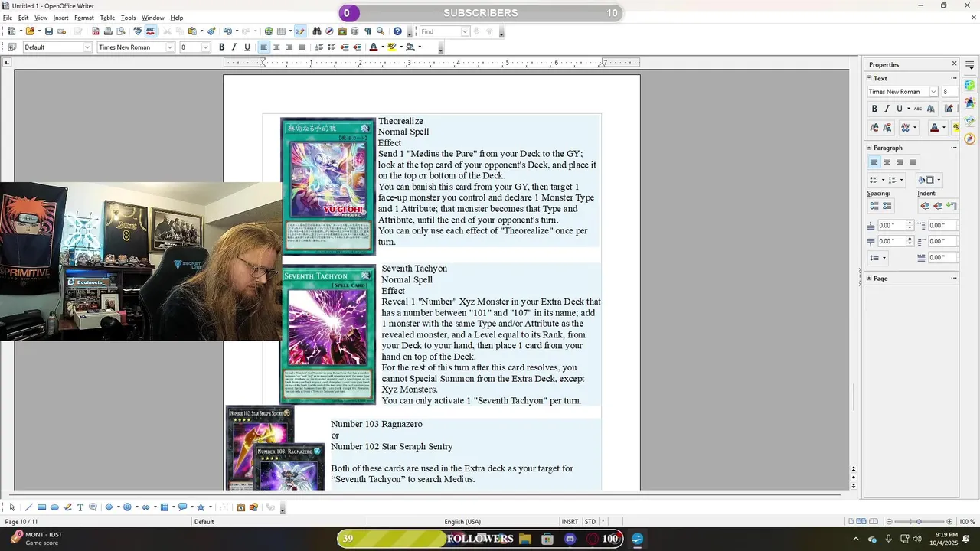Toggle Centered alignment in the formatting toolbar
980x551 pixels.
click(276, 47)
